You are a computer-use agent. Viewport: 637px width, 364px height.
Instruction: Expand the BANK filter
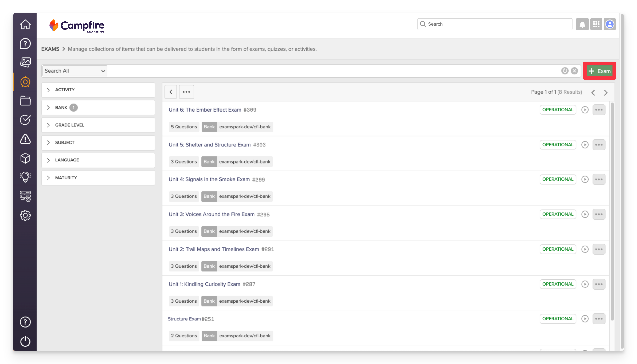pyautogui.click(x=98, y=108)
